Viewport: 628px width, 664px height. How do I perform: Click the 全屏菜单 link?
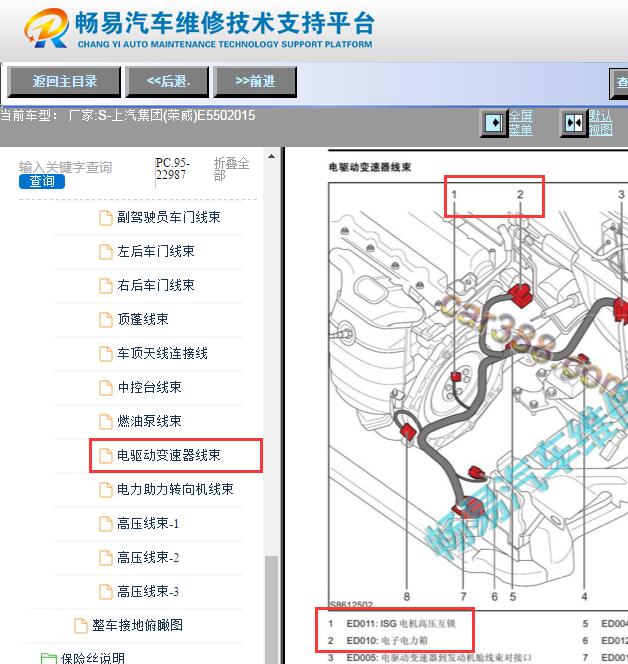[x=520, y=122]
